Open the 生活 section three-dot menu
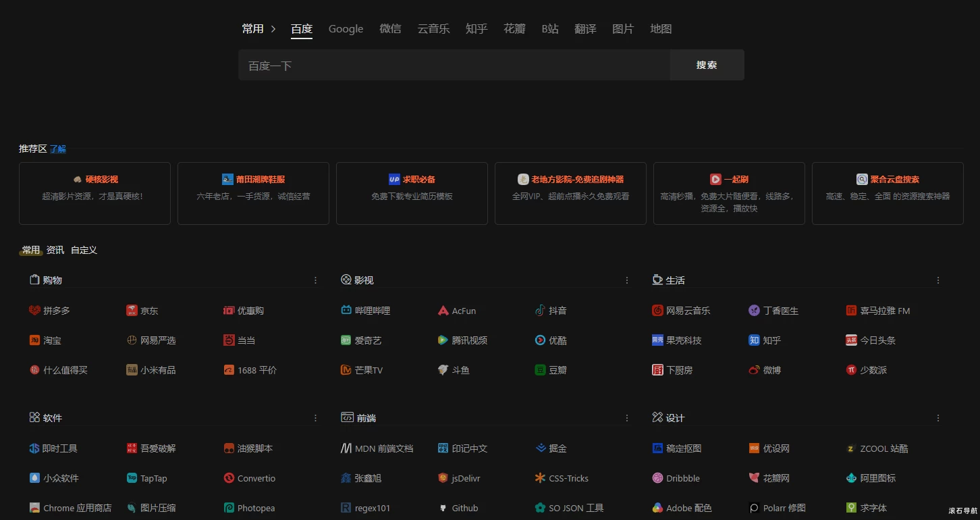 click(937, 280)
